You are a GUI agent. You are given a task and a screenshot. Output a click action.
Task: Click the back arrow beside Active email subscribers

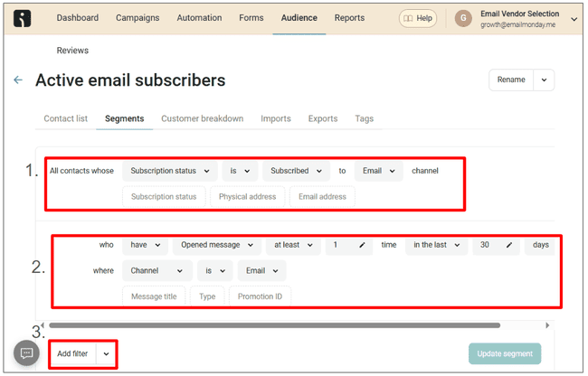18,80
